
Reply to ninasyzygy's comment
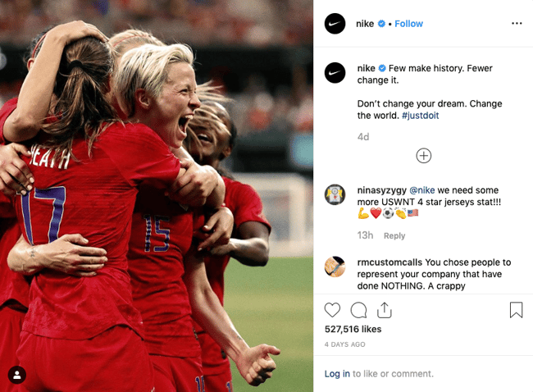pos(394,235)
